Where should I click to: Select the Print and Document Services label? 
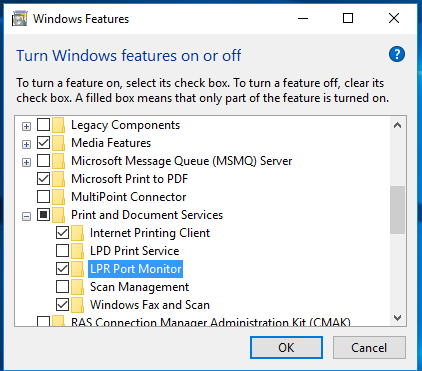[x=147, y=215]
